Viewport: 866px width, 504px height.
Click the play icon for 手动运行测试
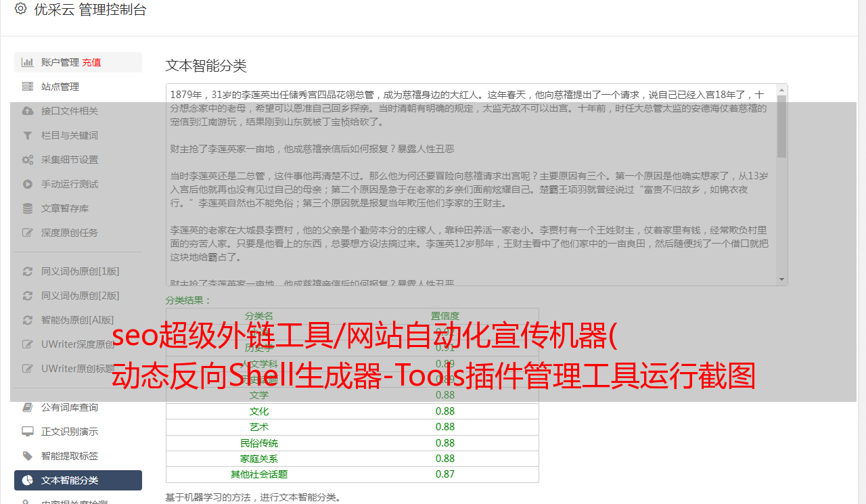click(x=27, y=184)
